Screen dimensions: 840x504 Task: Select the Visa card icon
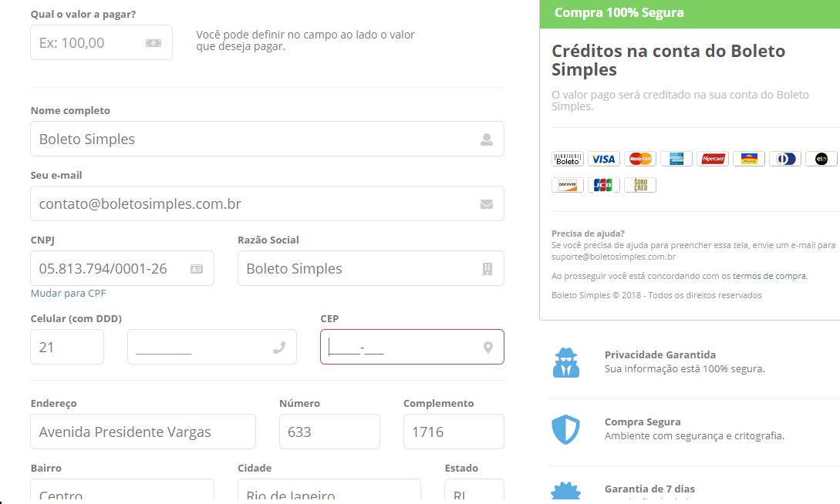[604, 159]
